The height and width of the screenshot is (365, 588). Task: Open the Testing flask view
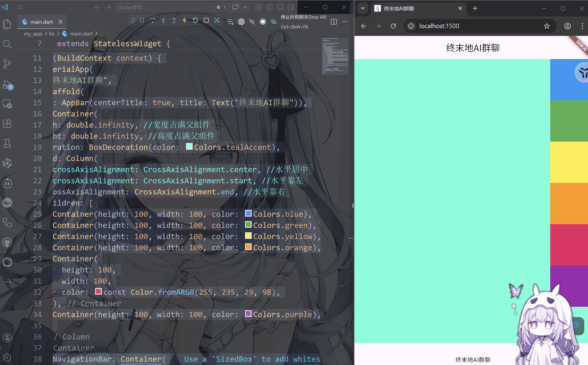[7, 143]
